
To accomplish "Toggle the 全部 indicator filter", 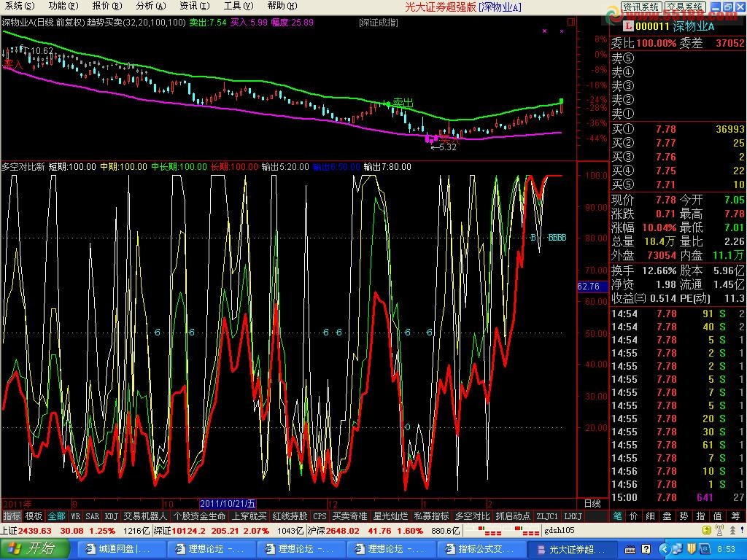I will [x=57, y=516].
